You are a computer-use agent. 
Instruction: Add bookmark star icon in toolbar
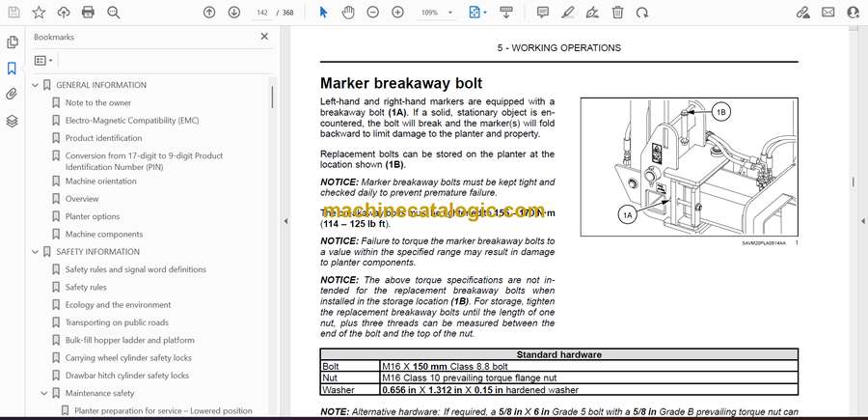[39, 13]
